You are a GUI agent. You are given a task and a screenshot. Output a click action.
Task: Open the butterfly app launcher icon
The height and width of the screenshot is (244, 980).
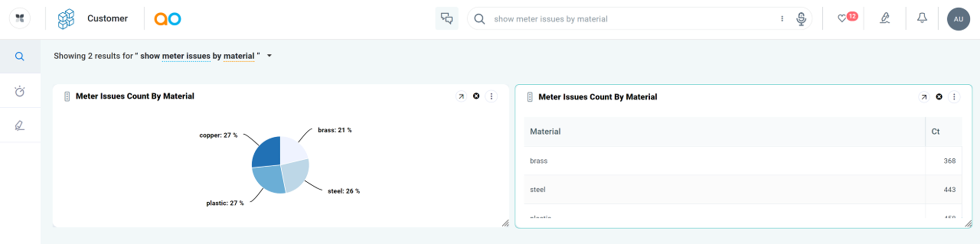coord(20,19)
